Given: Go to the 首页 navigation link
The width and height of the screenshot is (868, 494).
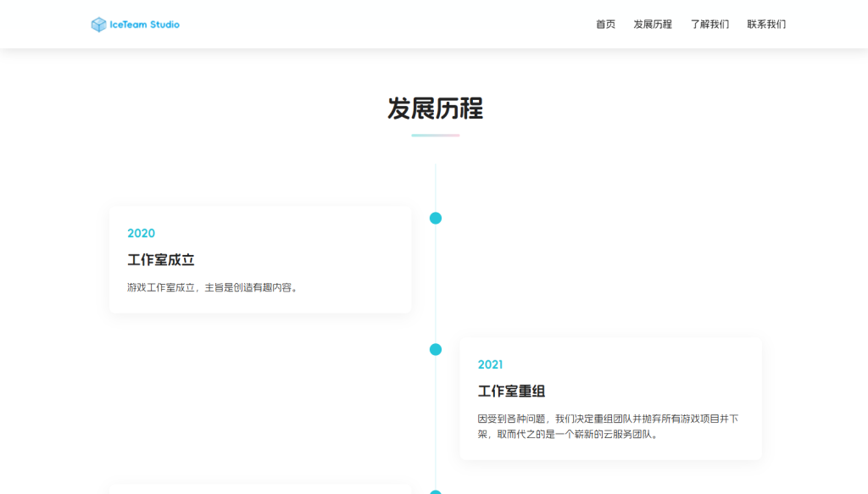Looking at the screenshot, I should 605,25.
